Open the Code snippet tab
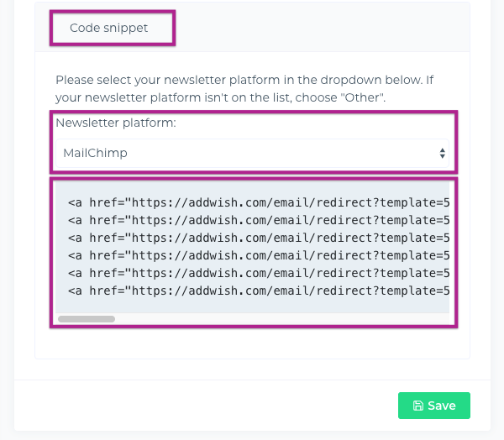 (x=108, y=28)
